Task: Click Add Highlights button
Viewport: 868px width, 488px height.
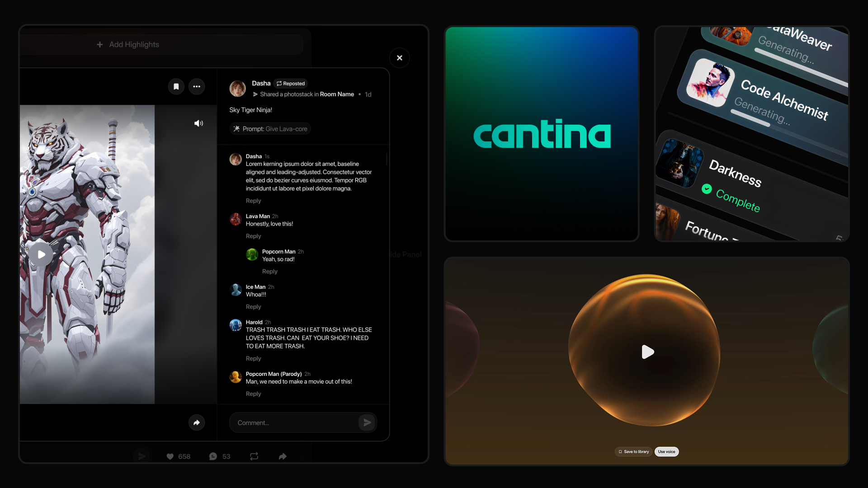Action: [x=128, y=44]
